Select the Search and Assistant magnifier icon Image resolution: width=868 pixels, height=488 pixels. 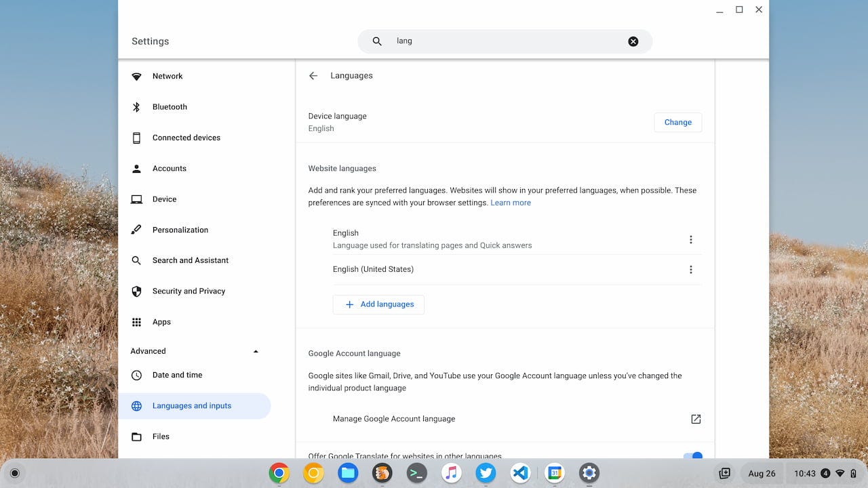136,260
